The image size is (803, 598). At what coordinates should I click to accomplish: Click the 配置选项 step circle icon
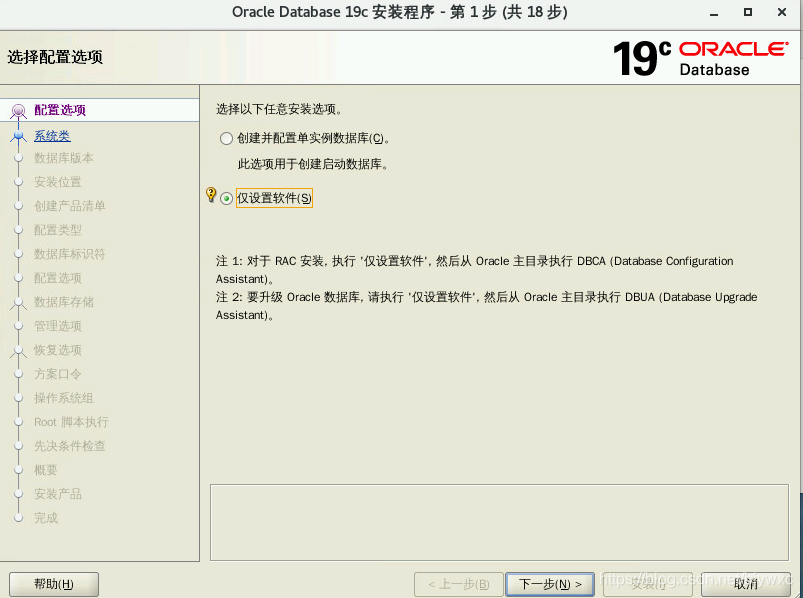tap(18, 110)
